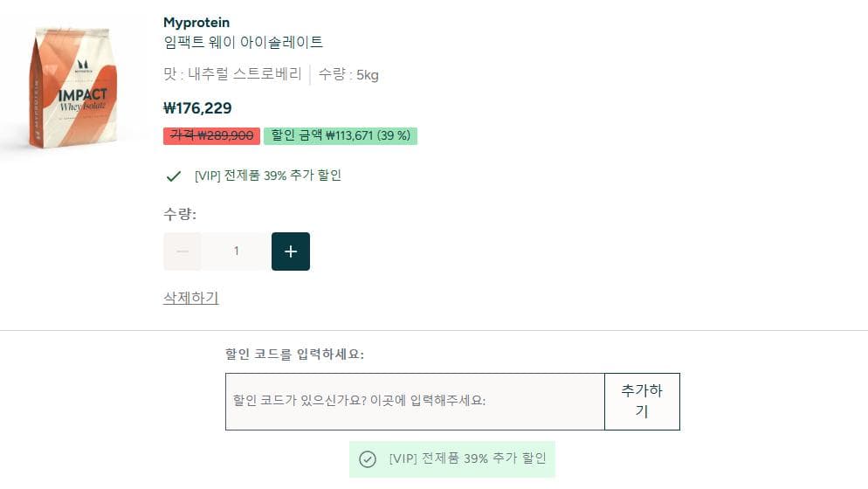Click the circled check icon in the green banner
The image size is (868, 489).
click(x=368, y=459)
